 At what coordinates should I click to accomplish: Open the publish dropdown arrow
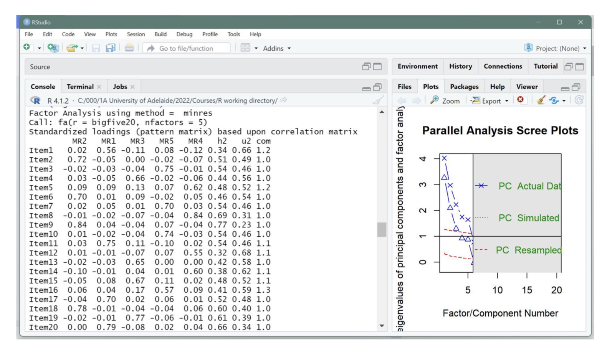coord(564,101)
